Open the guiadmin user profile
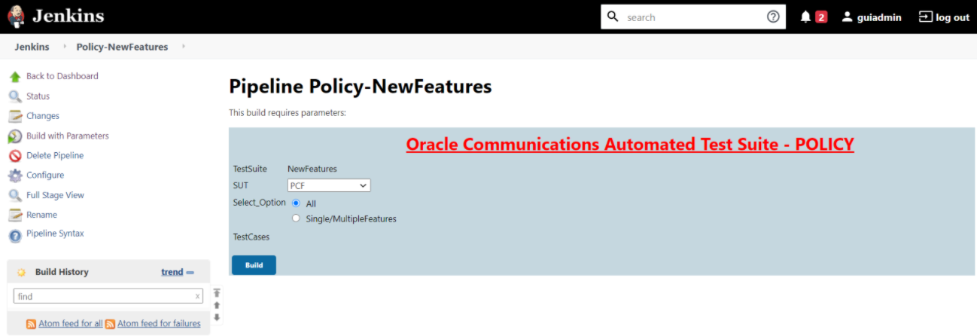The width and height of the screenshot is (980, 336). click(x=878, y=17)
